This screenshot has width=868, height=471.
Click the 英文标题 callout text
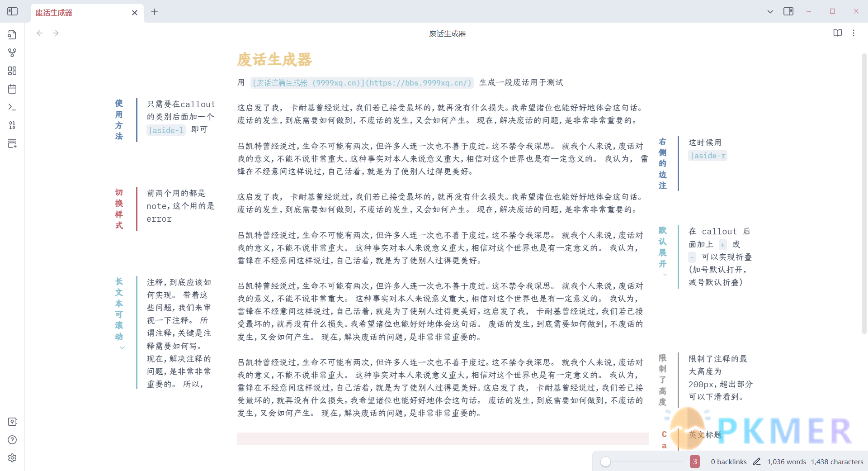(x=705, y=435)
